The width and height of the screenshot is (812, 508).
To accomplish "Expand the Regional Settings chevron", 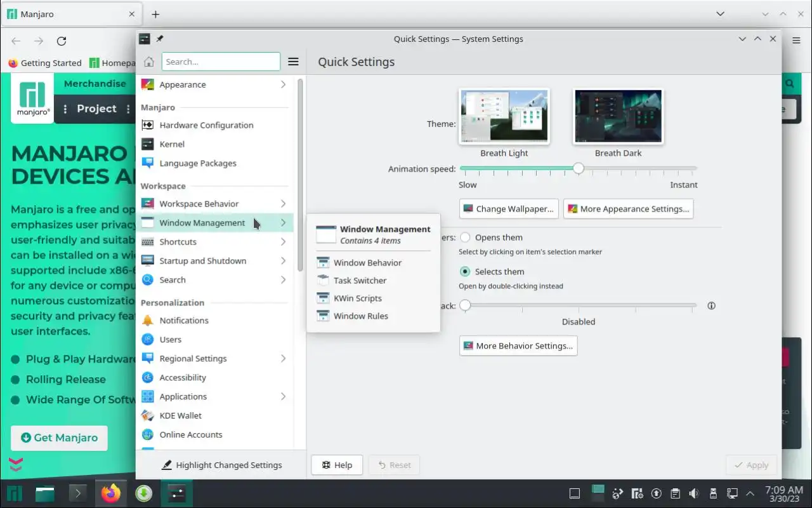I will (x=283, y=359).
